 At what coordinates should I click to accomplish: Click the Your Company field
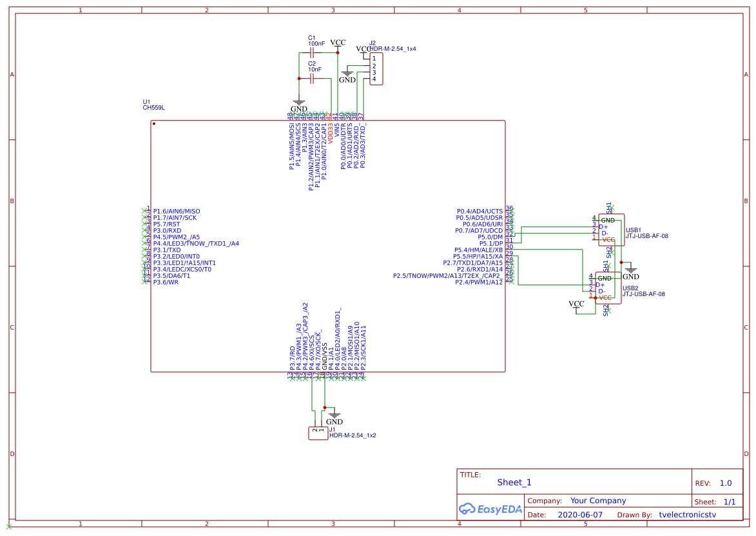coord(598,501)
